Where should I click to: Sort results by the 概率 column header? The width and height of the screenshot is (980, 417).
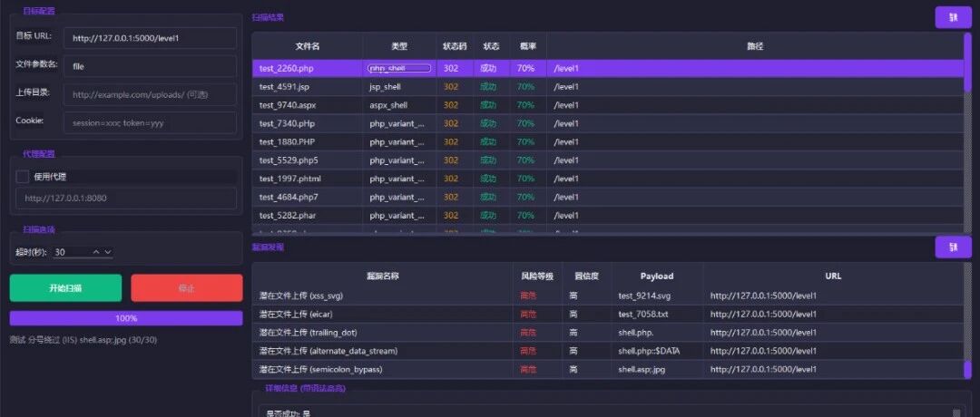528,46
